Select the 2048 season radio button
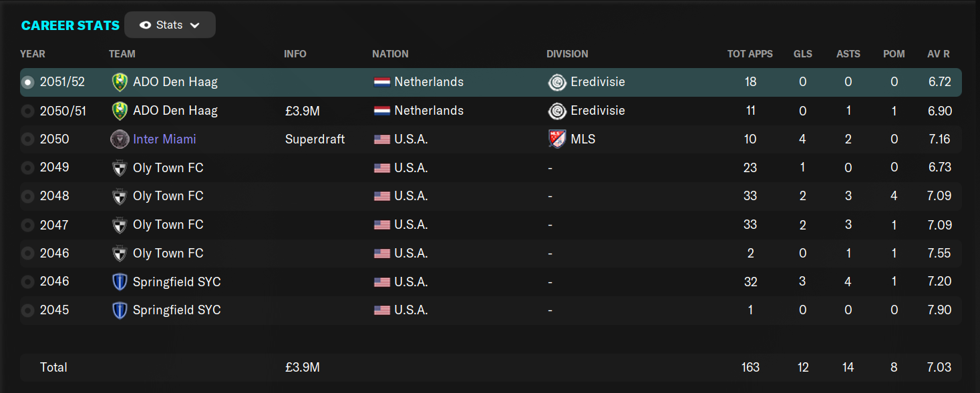Viewport: 980px width, 393px height. click(27, 196)
